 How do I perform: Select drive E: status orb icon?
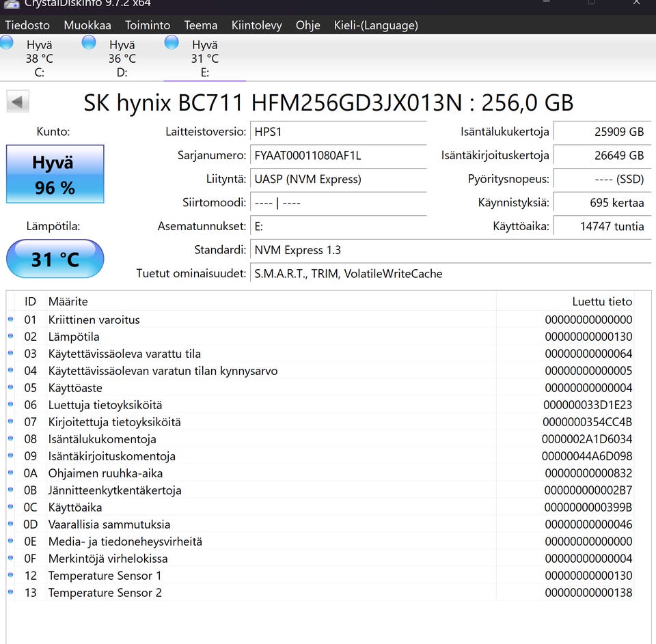[172, 43]
